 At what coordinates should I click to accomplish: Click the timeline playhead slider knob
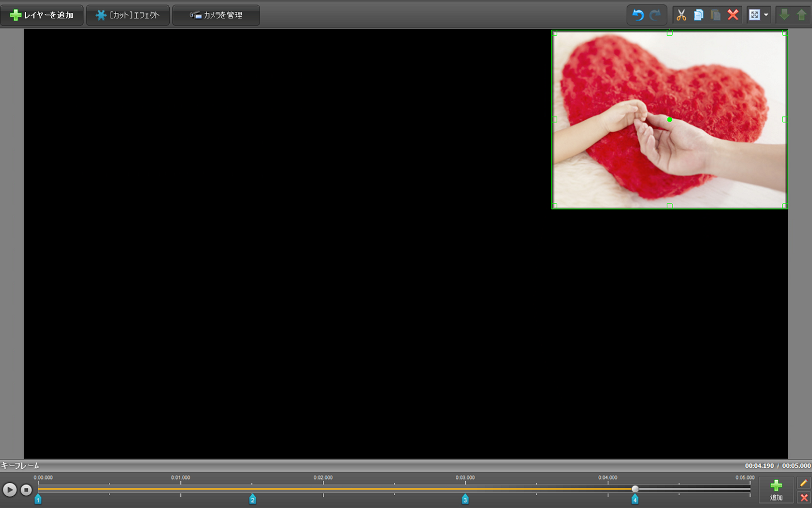click(635, 489)
